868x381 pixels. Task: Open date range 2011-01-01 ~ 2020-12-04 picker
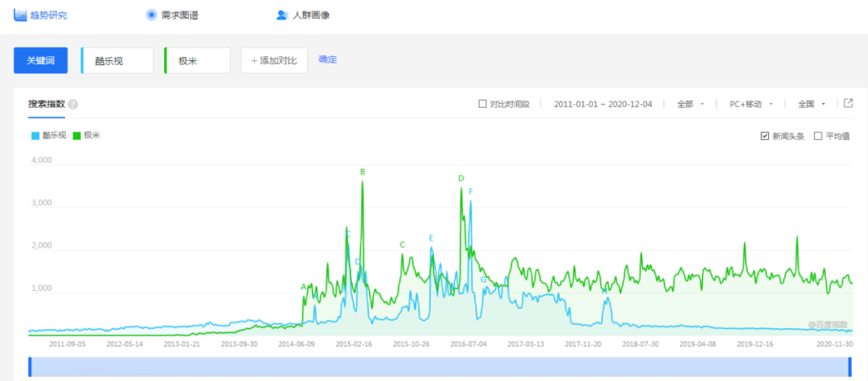coord(603,104)
